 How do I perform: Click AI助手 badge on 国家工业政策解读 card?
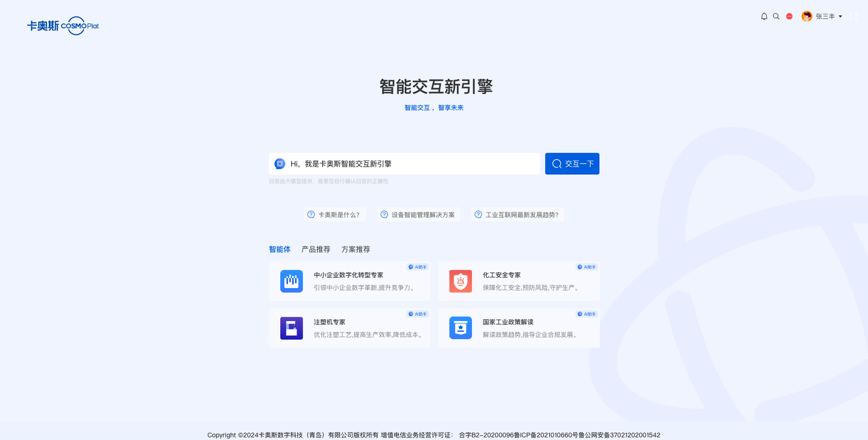click(x=587, y=314)
